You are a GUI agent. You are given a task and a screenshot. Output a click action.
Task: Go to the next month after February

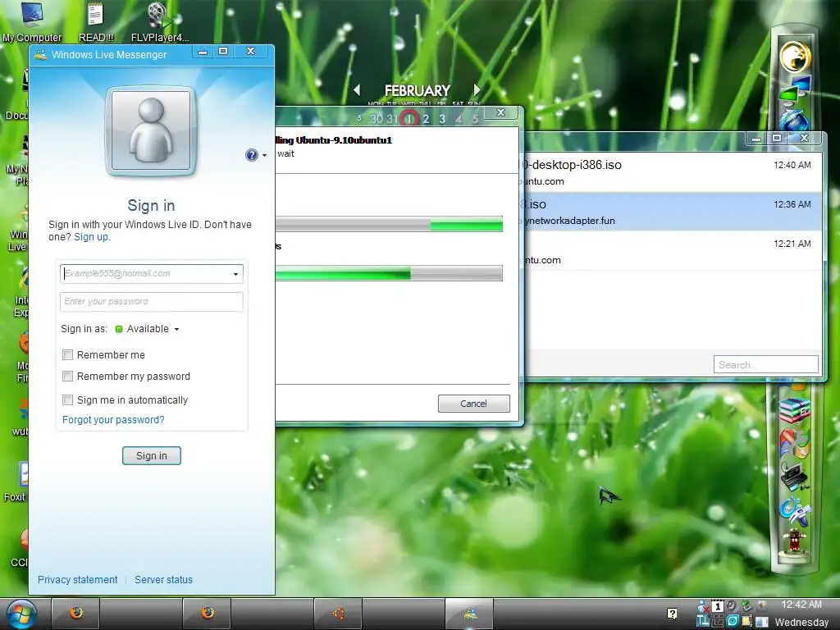coord(477,90)
